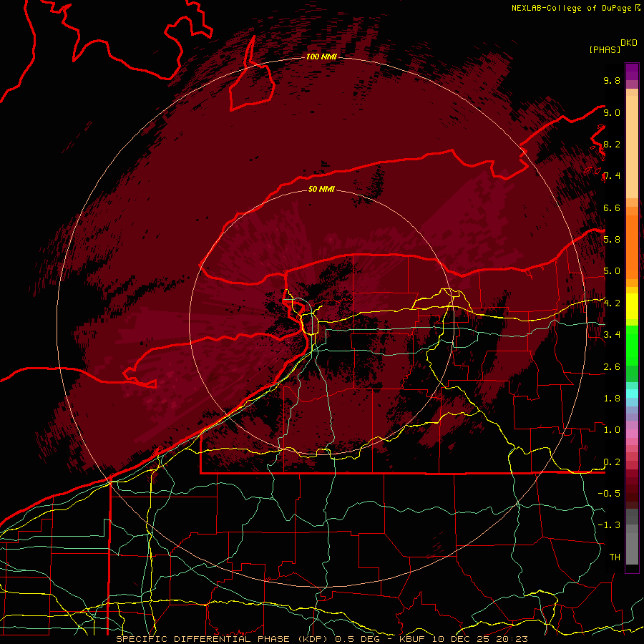Click the [PHAS] unit label
This screenshot has width=644, height=644.
(x=604, y=49)
